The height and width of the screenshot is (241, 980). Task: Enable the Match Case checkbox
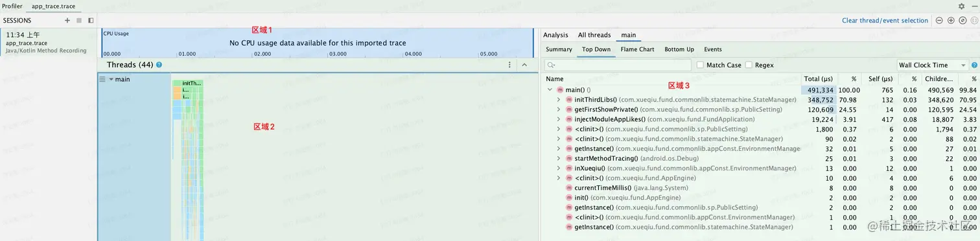pyautogui.click(x=700, y=65)
